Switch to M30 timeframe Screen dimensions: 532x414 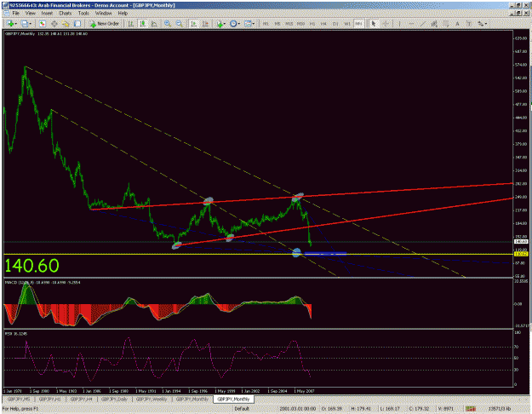pyautogui.click(x=300, y=24)
